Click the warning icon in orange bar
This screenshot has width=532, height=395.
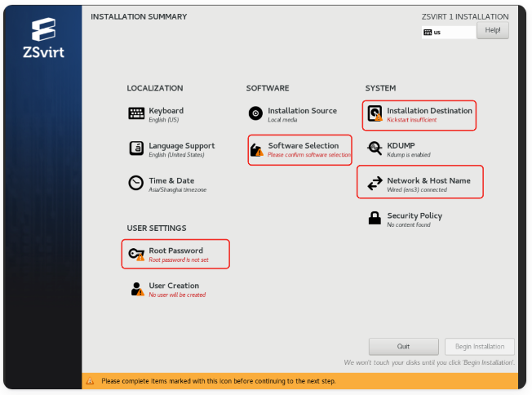pyautogui.click(x=90, y=381)
